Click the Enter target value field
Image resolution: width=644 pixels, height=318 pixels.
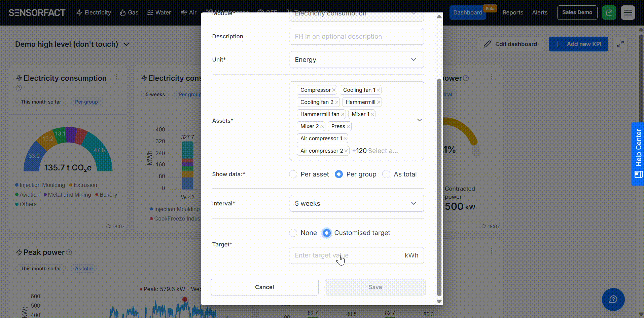(344, 255)
